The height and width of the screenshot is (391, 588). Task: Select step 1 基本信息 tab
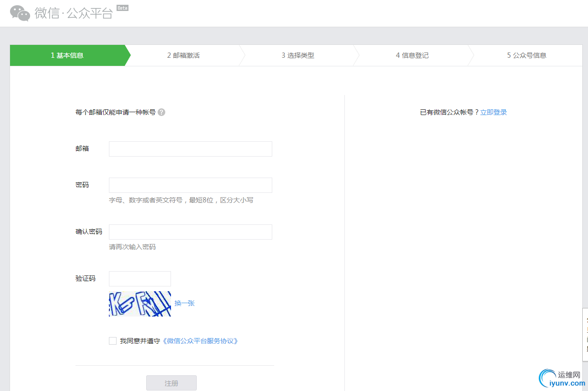(67, 55)
